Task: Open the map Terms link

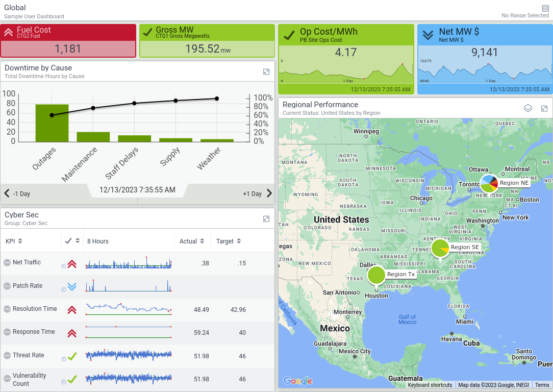Action: [542, 385]
